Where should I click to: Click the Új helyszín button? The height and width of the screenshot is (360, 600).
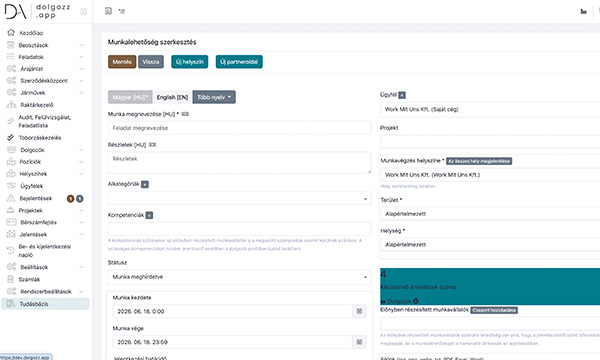[x=190, y=62]
